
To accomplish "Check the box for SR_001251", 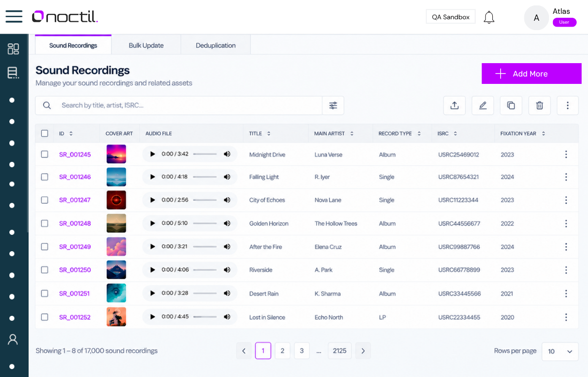I will [x=44, y=293].
